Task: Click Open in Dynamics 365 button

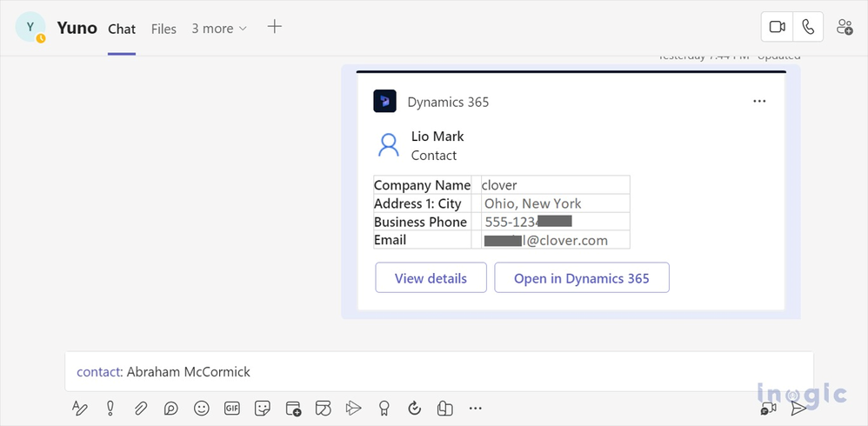Action: [582, 277]
